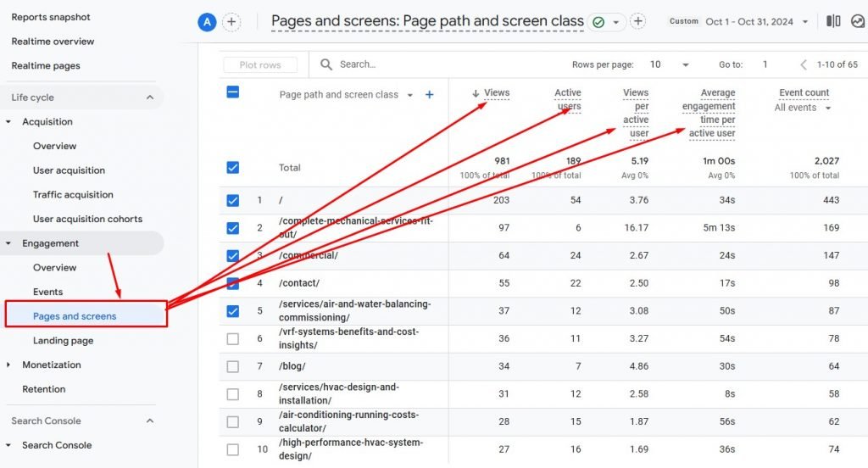This screenshot has height=468, width=868.
Task: Click the 2,027 total event count value
Action: pos(826,161)
